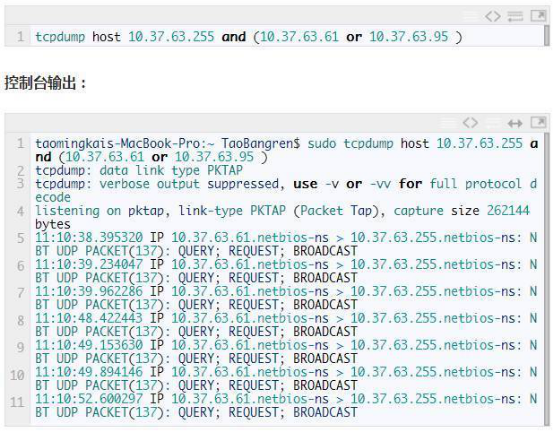Image resolution: width=553 pixels, height=432 pixels.
Task: Toggle plain code view in the top tcpdump snippet
Action: tap(493, 16)
